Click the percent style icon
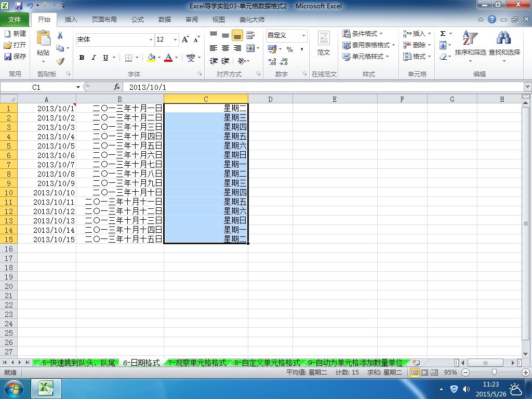 coord(289,49)
